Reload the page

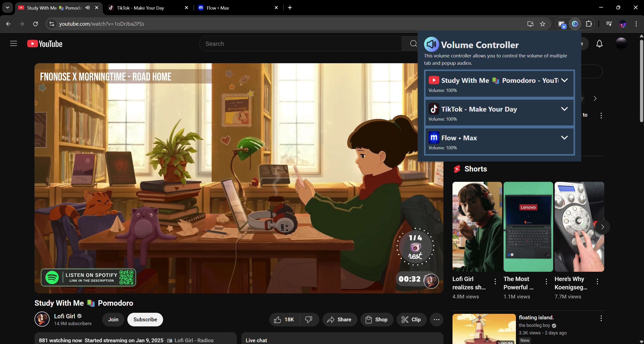[35, 24]
